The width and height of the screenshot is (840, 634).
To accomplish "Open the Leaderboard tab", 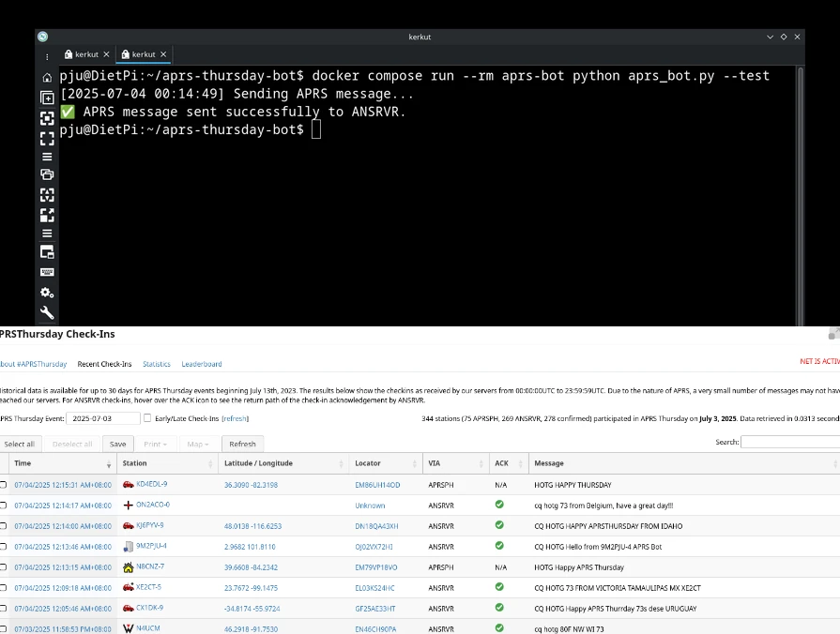I will point(202,364).
